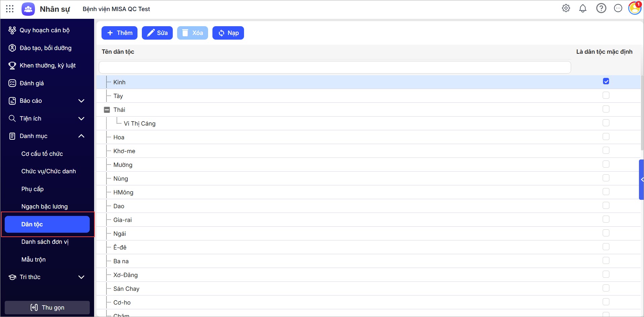Check default ethnicity checkbox for HMông

point(606,192)
